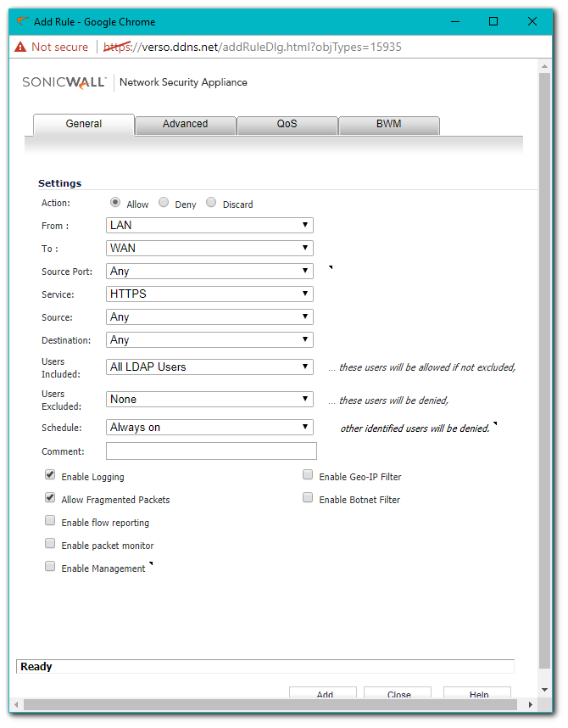This screenshot has width=568, height=728.
Task: Expand the Users Included dropdown
Action: [209, 367]
